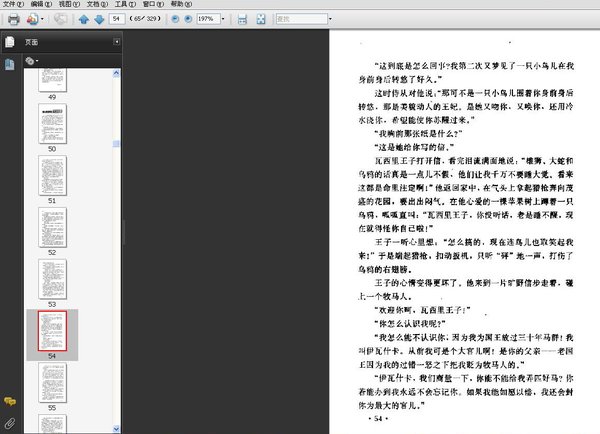Go to previous page with up arrow
Viewport: 600px width, 434px height.
[x=84, y=19]
